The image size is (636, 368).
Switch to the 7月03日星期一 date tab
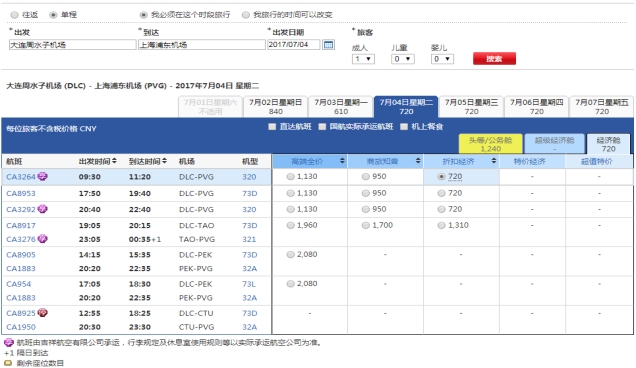[341, 107]
